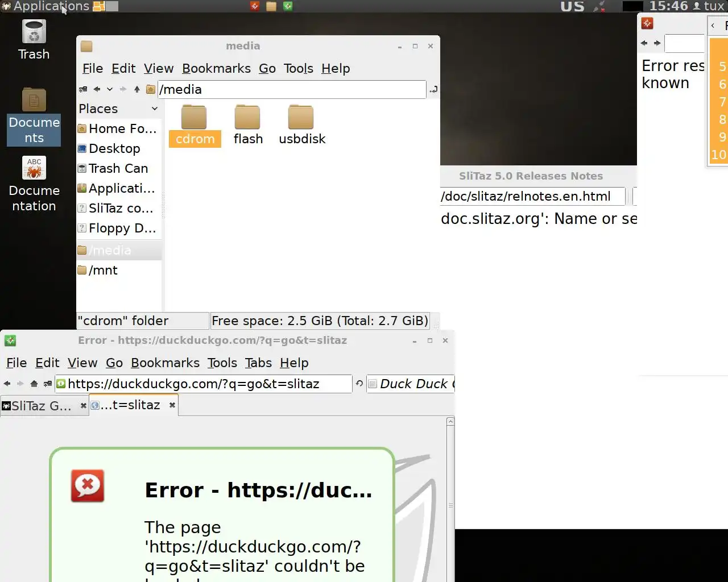The width and height of the screenshot is (728, 582).
Task: Click the jump-to-path button beside /media field
Action: pyautogui.click(x=433, y=89)
